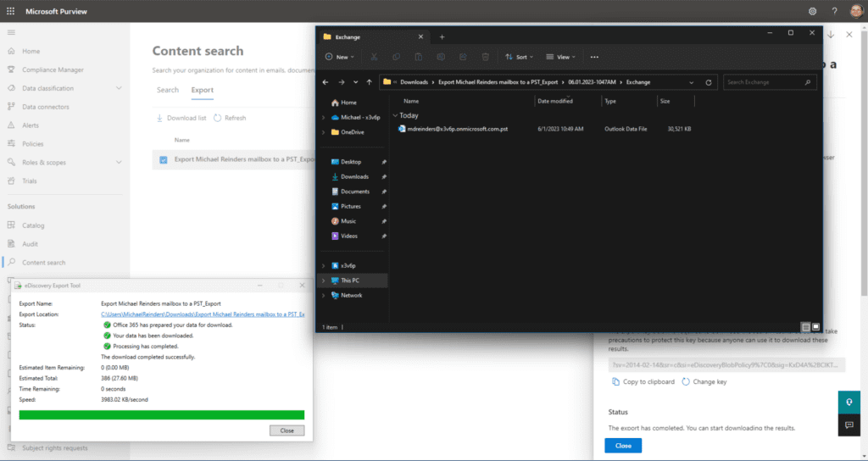The image size is (868, 461).
Task: Open the View dropdown in Explorer
Action: tap(561, 57)
